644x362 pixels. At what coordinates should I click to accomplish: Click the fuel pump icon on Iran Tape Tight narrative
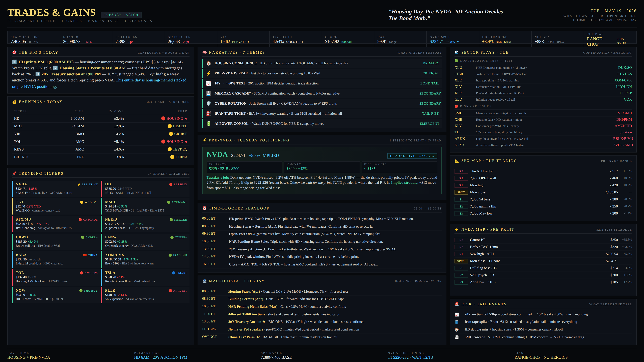point(208,113)
